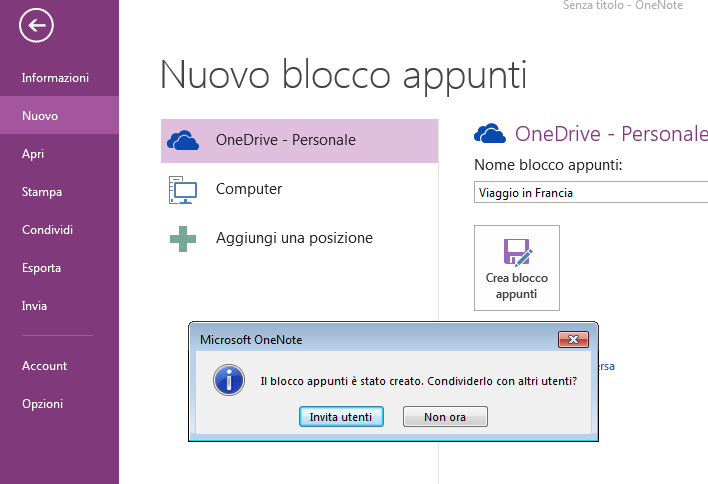The image size is (708, 484).
Task: Switch to the Condividi page
Action: point(48,230)
